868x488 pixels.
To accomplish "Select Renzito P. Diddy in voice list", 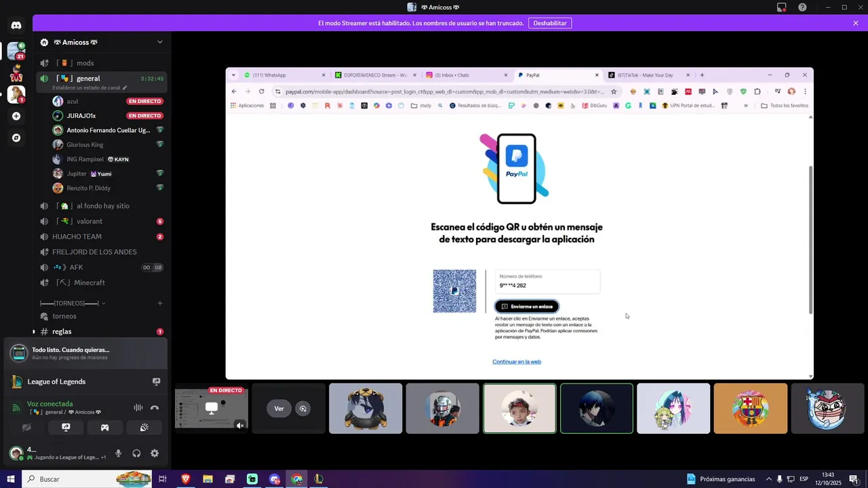I will 108,188.
